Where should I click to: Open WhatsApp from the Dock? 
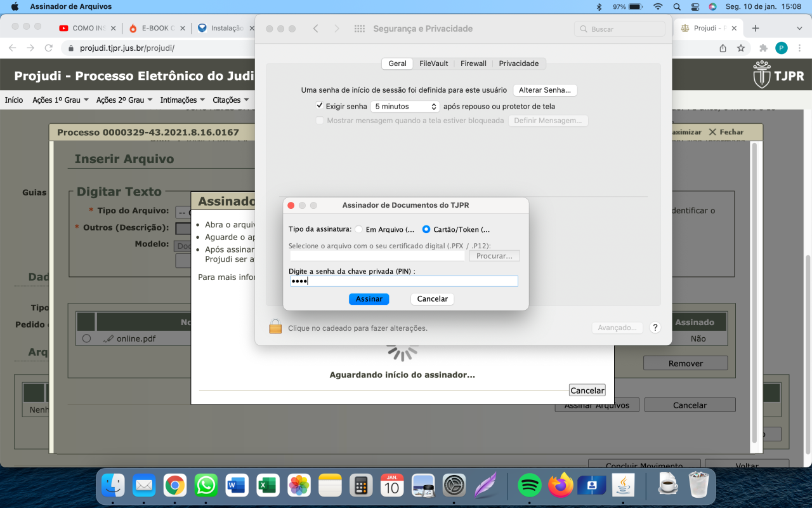(206, 485)
